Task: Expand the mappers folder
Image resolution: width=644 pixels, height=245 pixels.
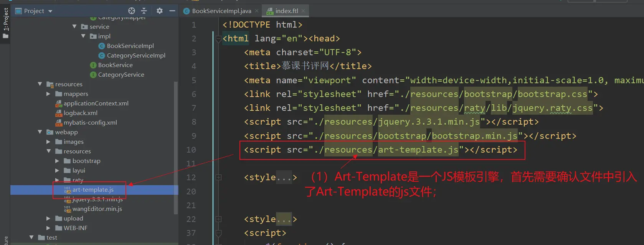Action: point(48,94)
